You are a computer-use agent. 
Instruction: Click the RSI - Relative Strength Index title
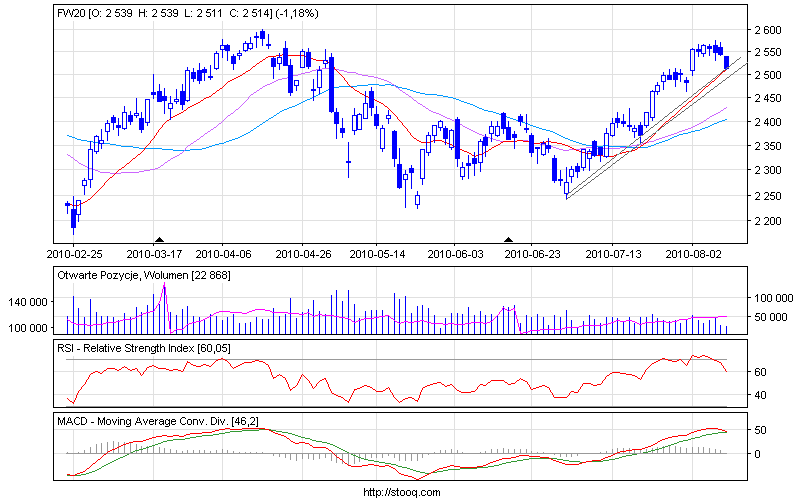click(x=144, y=348)
